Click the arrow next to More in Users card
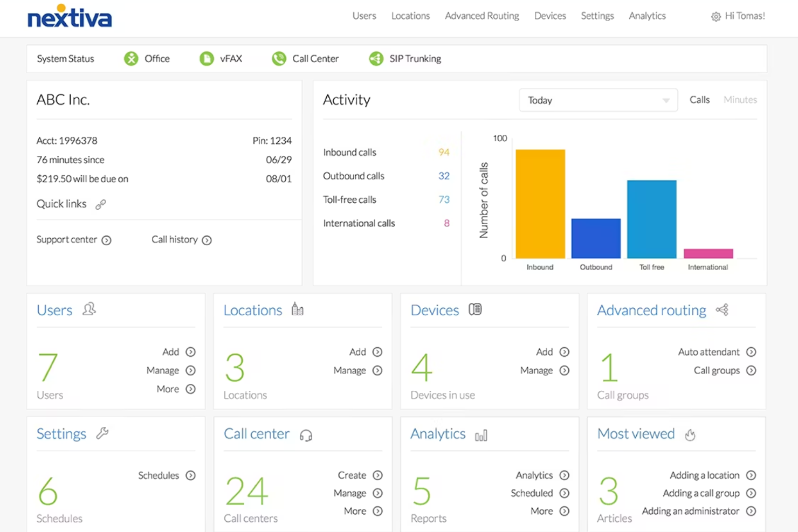The image size is (798, 532). click(190, 389)
